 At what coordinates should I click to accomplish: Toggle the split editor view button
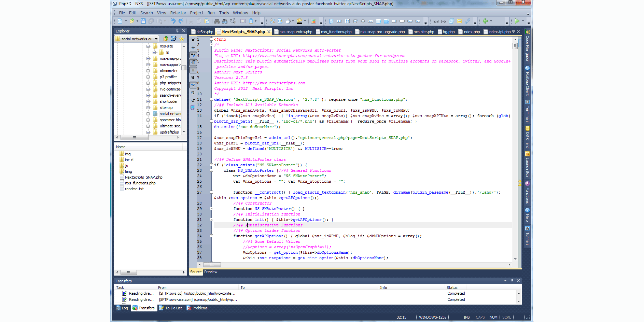click(193, 47)
